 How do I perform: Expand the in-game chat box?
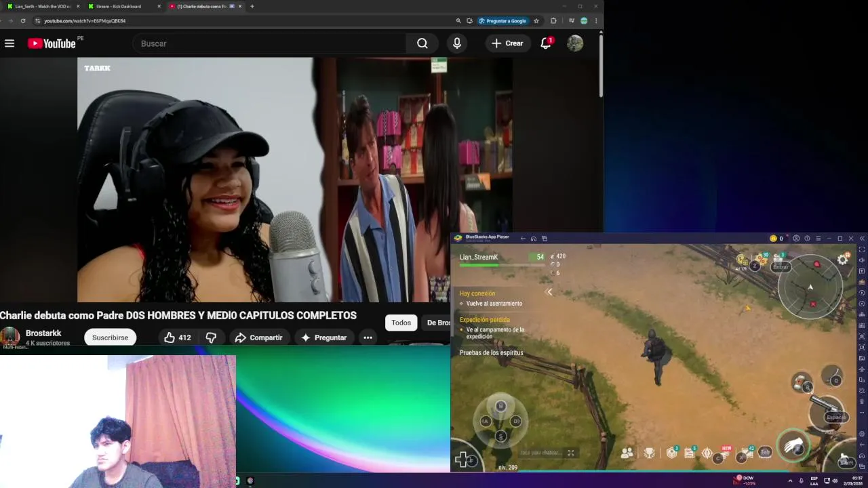pos(571,453)
